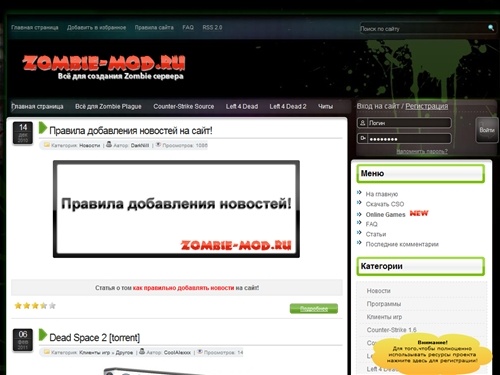This screenshot has width=500, height=375.
Task: Click the Регистрация link
Action: tap(427, 106)
